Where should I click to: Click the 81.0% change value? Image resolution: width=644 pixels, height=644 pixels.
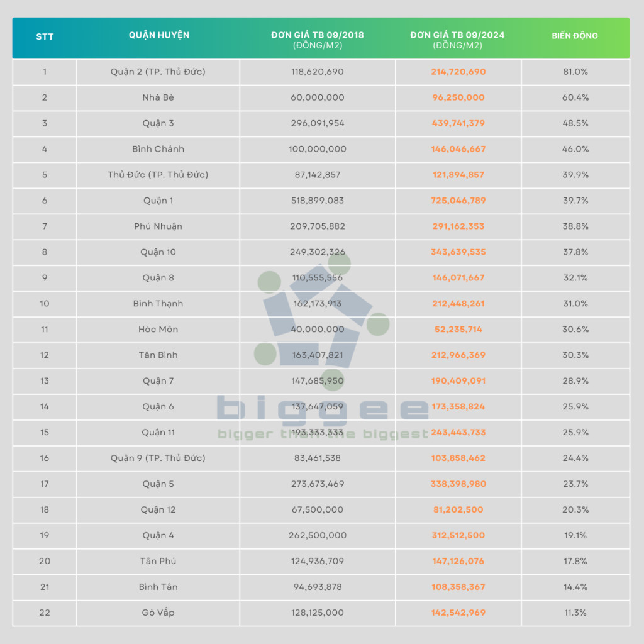point(575,72)
